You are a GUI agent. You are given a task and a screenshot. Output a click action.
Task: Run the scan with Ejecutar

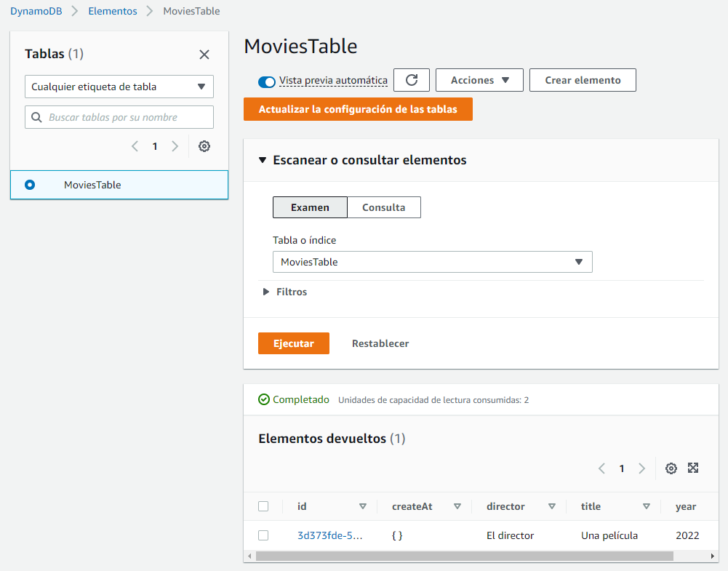point(293,343)
